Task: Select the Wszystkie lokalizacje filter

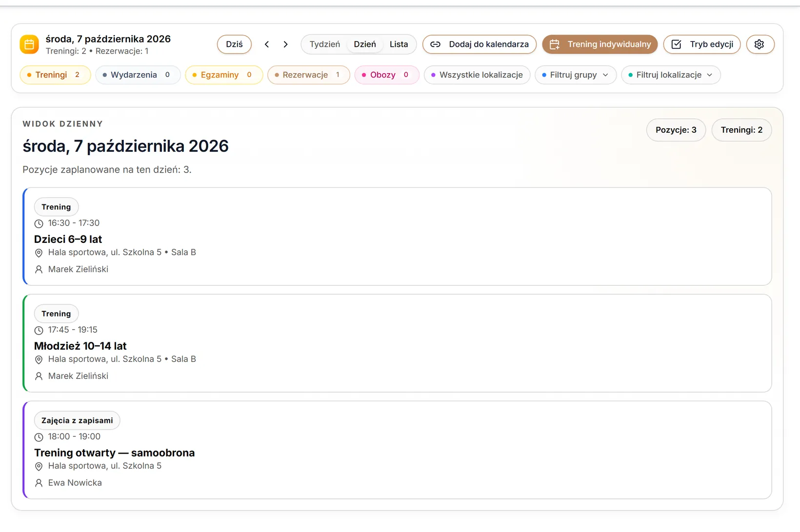Action: point(477,75)
